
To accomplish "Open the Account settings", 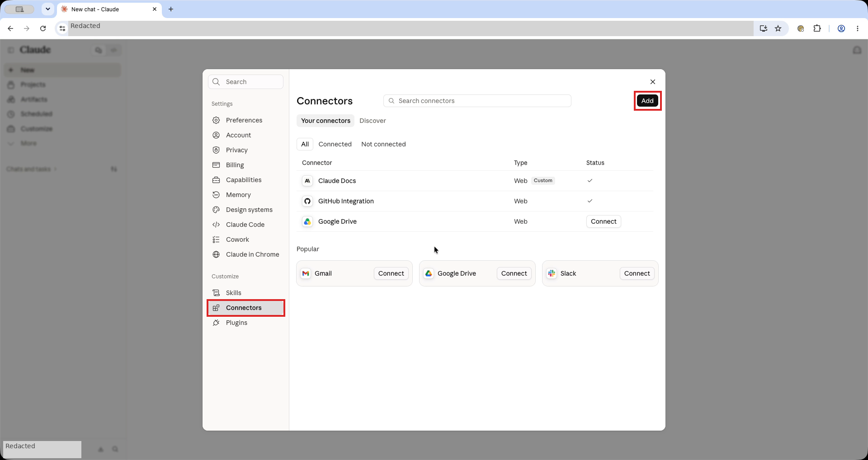I will 245,135.
